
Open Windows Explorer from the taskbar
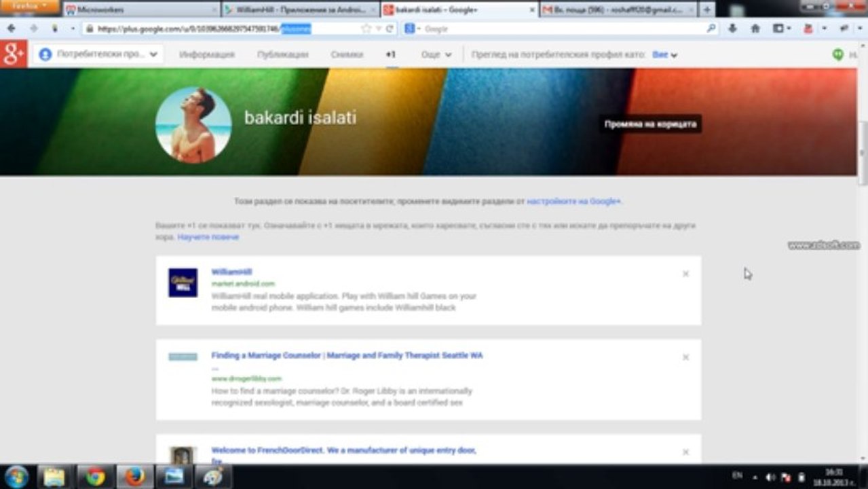pos(54,477)
